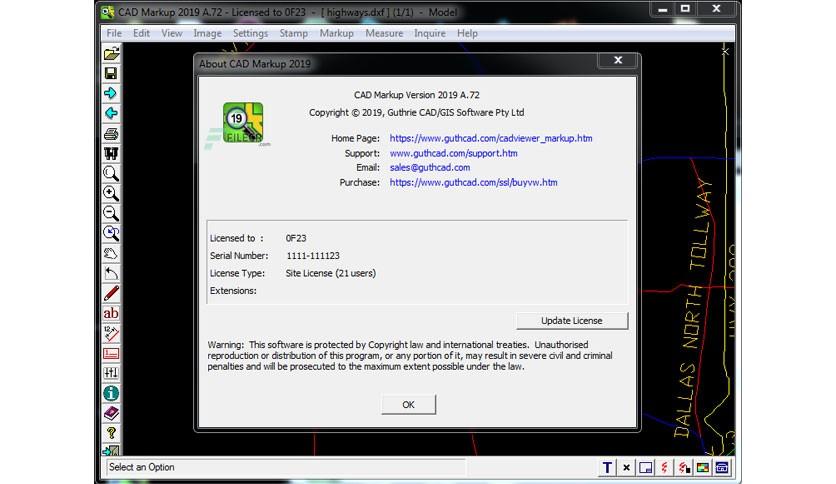Screen dimensions: 836x484
Task: Select the 'ab' text markup tool
Action: (x=111, y=313)
